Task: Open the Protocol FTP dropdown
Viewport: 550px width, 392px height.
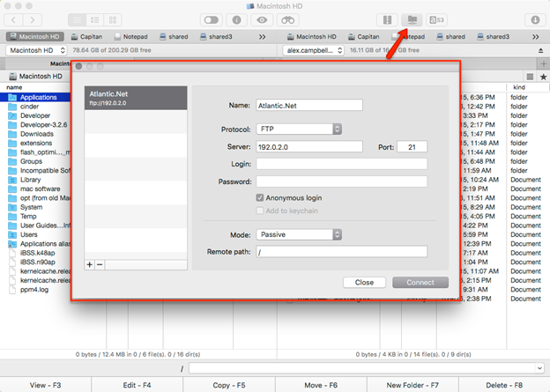Action: click(299, 129)
